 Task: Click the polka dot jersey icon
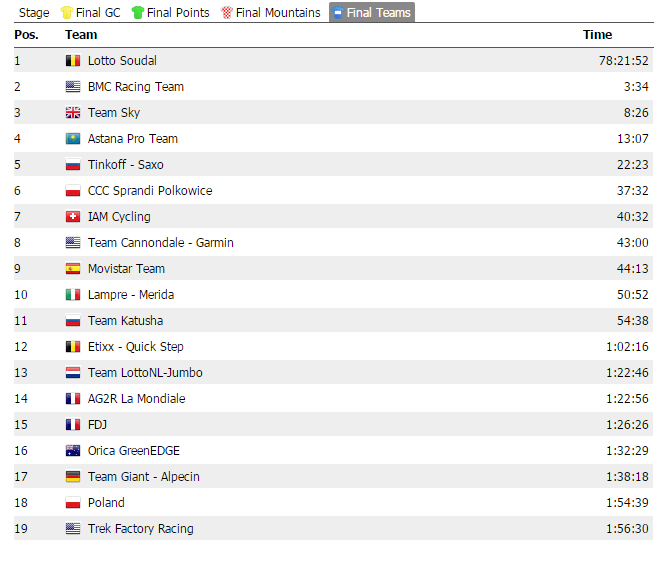tap(227, 13)
